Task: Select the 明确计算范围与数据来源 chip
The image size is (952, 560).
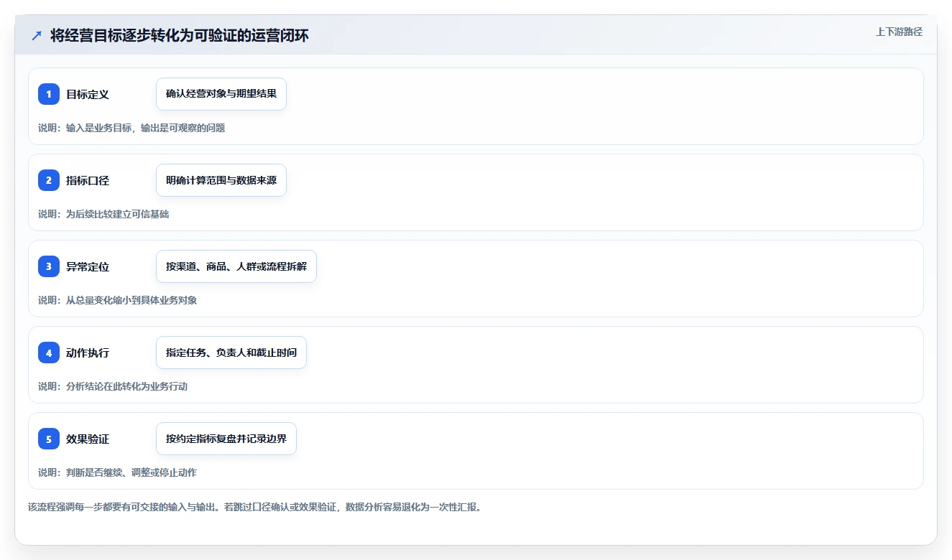Action: [x=221, y=180]
